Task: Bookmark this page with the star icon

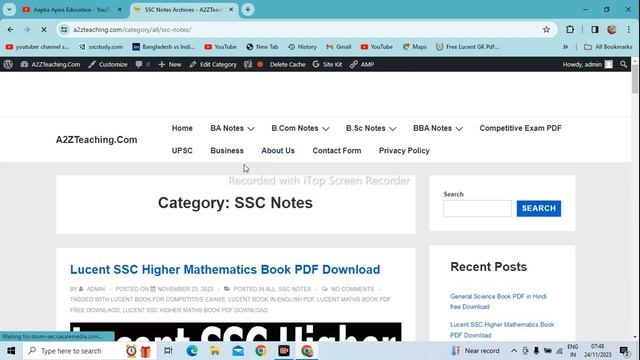Action: [546, 29]
